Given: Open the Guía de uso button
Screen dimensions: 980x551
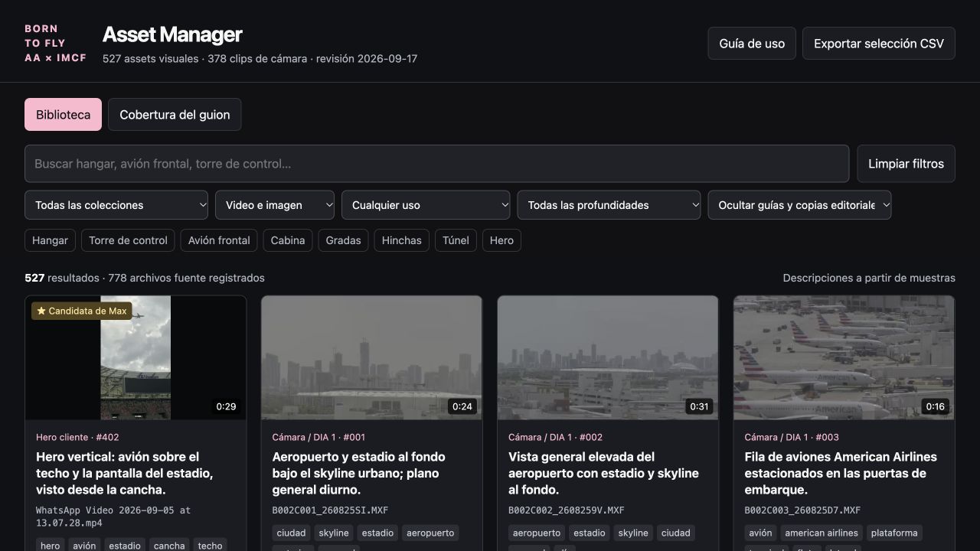Looking at the screenshot, I should coord(752,44).
